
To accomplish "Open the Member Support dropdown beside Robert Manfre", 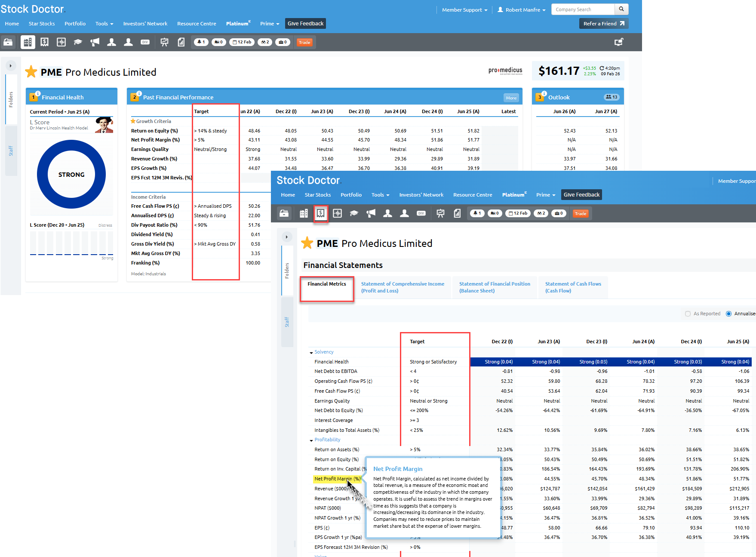I will (464, 10).
